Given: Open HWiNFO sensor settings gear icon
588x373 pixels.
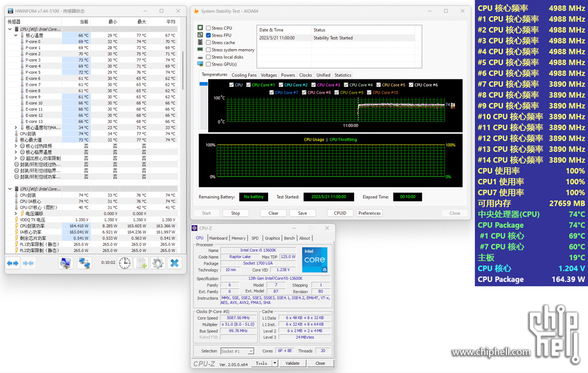Looking at the screenshot, I should click(x=158, y=263).
